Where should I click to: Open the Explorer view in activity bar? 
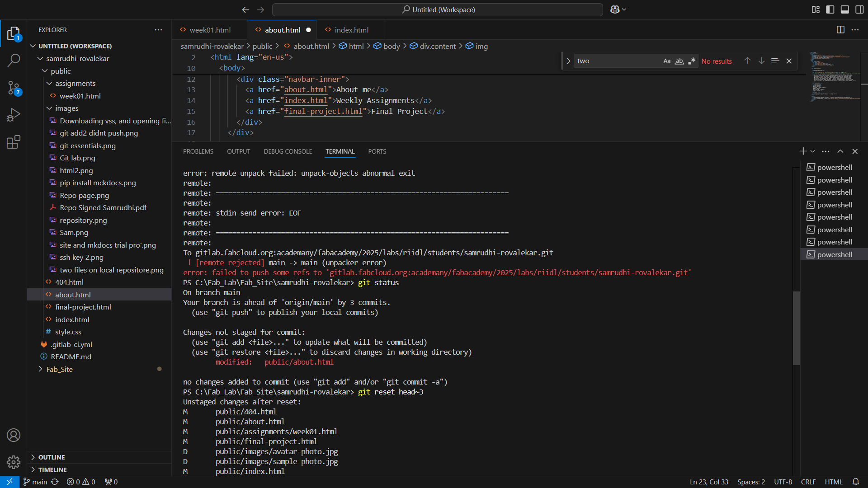[14, 33]
